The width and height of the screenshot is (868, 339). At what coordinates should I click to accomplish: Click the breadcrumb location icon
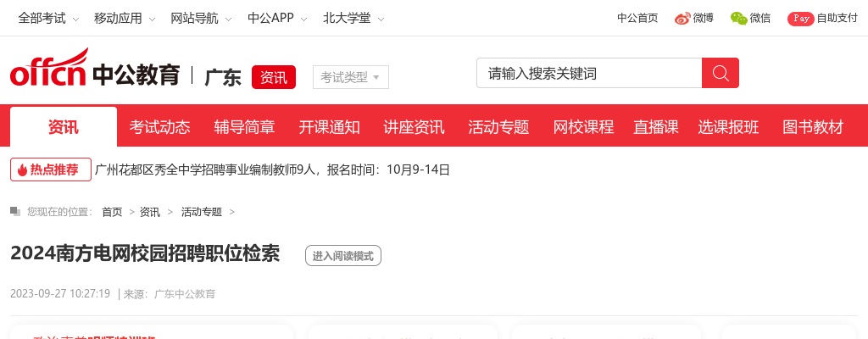15,211
